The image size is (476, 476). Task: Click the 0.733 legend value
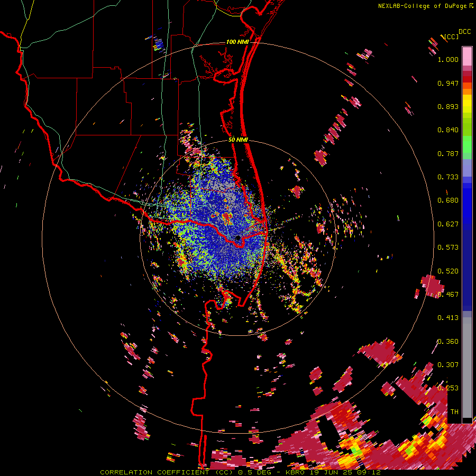click(448, 177)
